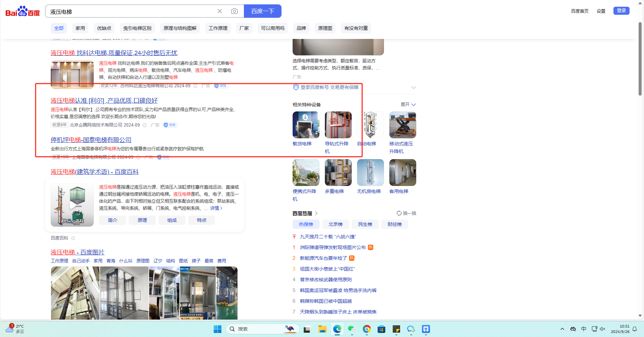Open hot search 新能源汽车也要年检了
Screen dimensions: 644x337
[x=324, y=258]
